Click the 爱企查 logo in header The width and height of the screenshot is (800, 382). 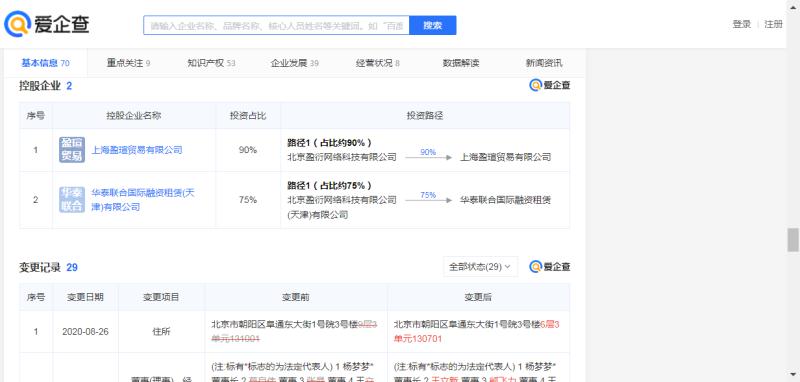tap(46, 24)
